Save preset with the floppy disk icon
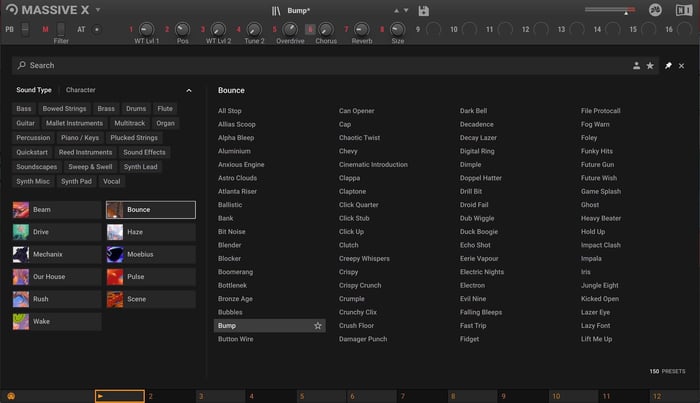700x403 pixels. point(424,11)
